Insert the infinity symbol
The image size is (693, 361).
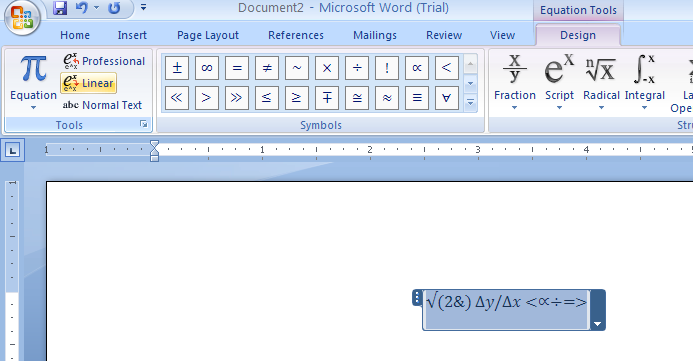[x=207, y=68]
